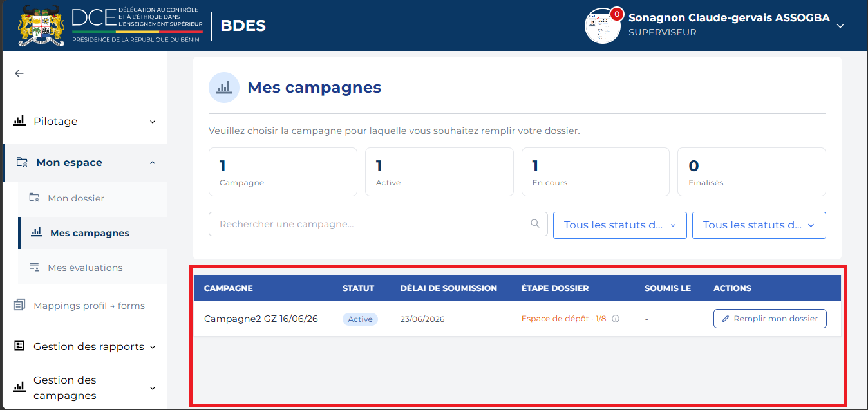
Task: Click the SUPERVISEUR role label
Action: pyautogui.click(x=663, y=32)
